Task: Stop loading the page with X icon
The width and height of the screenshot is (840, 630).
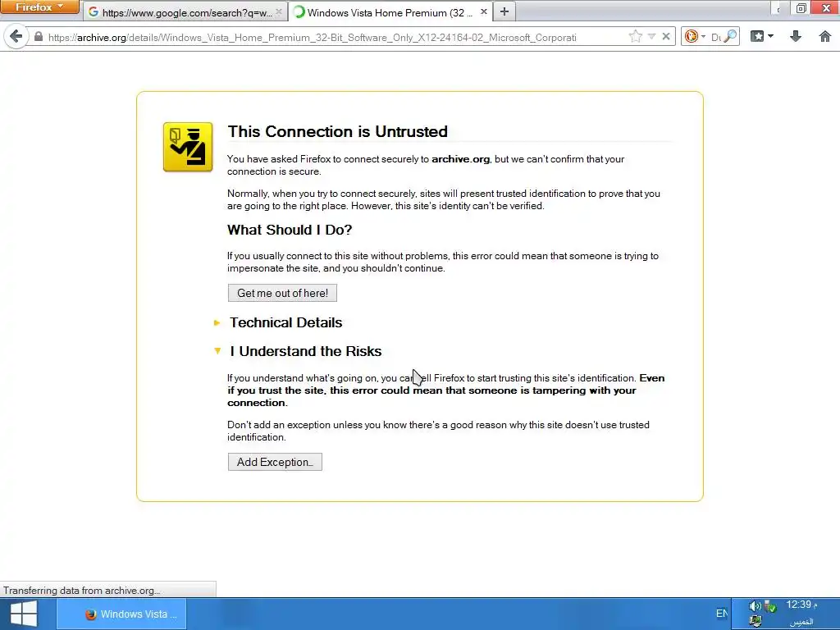Action: point(666,36)
